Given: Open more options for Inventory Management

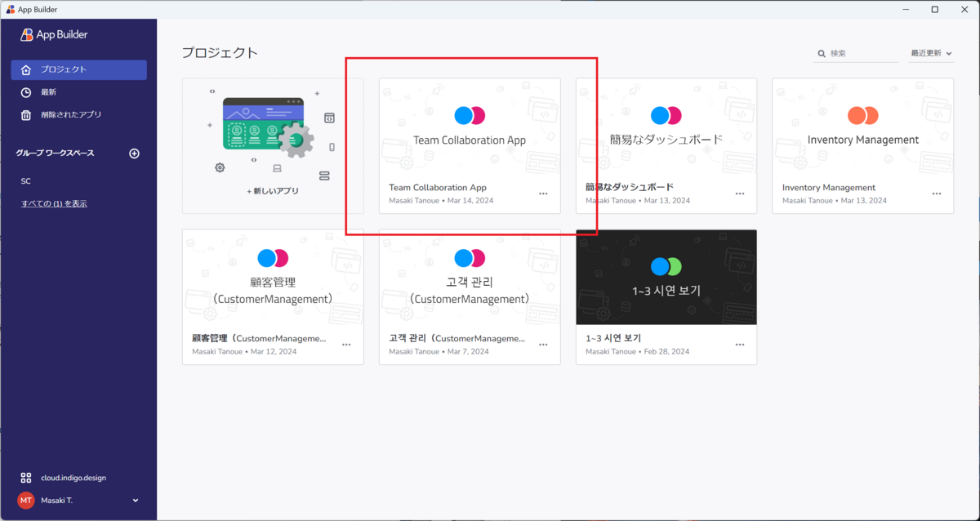Looking at the screenshot, I should click(936, 194).
